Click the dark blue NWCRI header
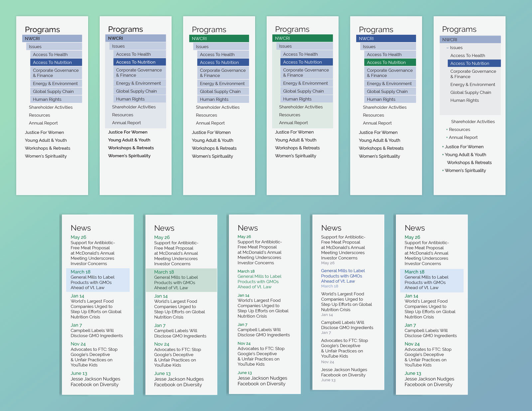The image size is (532, 411). 386,39
